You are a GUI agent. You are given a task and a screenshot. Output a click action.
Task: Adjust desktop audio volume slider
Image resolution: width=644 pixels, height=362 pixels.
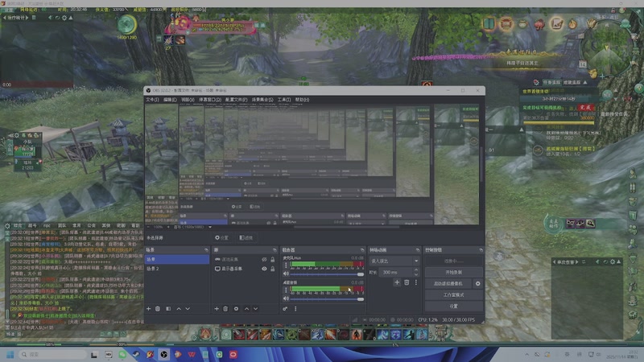click(327, 298)
